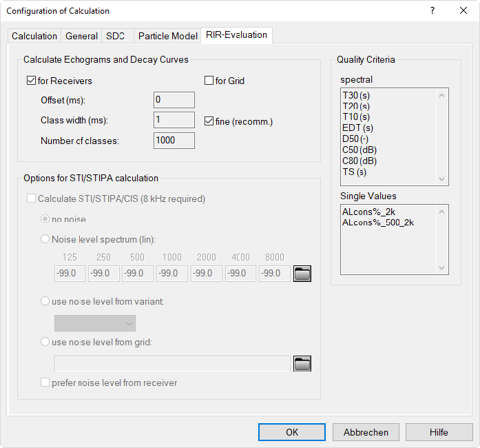This screenshot has width=480, height=448.
Task: Select 'T30 (s)' in spectral list
Action: 356,96
